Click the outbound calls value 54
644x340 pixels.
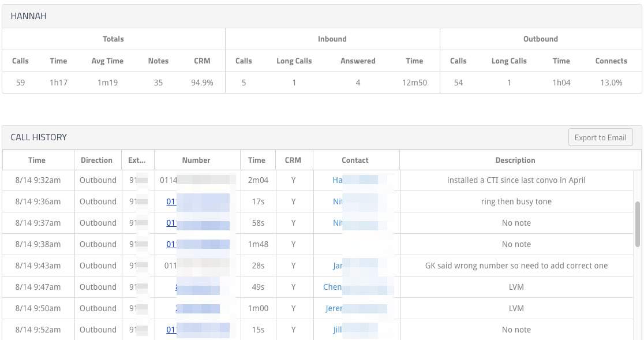coord(458,83)
